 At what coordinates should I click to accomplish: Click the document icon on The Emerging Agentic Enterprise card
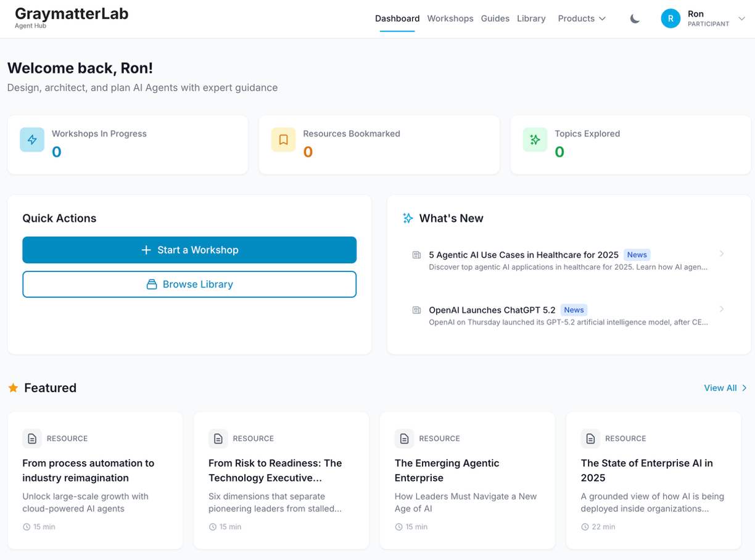[405, 439]
